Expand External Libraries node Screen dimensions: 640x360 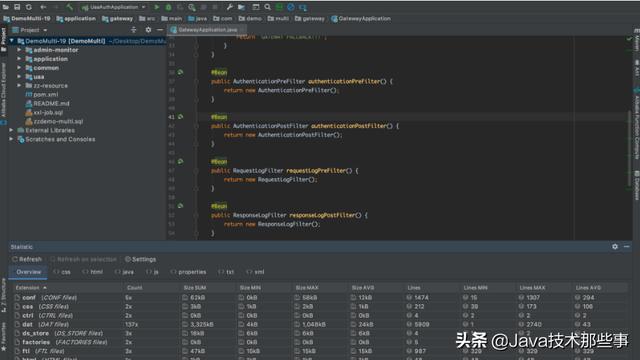tap(11, 130)
